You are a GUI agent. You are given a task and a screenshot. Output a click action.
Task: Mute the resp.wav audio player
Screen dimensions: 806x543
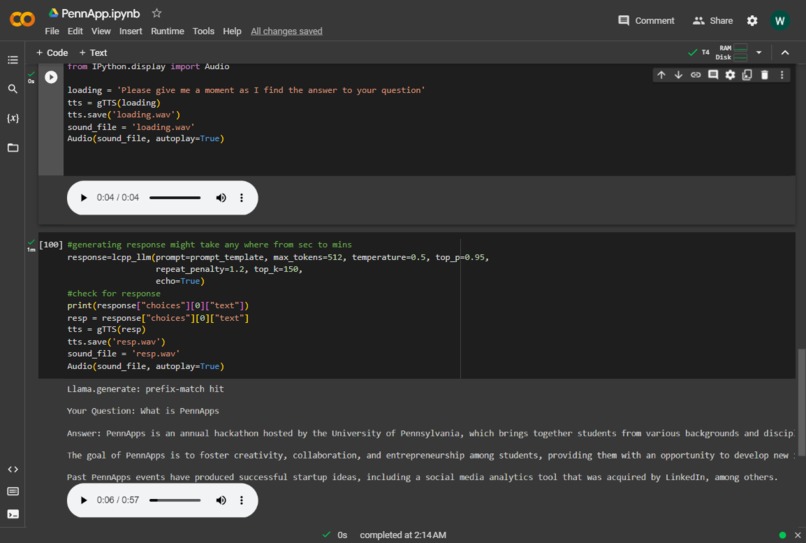(221, 500)
